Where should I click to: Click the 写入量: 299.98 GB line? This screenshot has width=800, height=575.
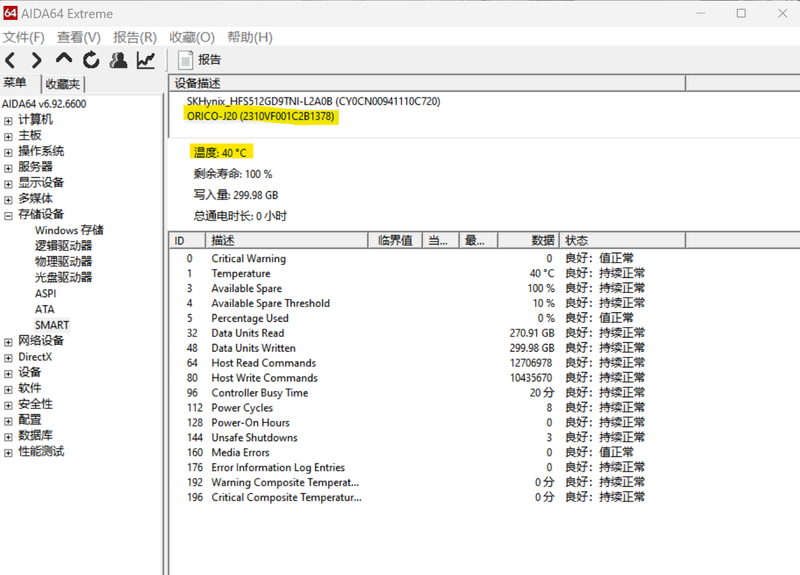[x=236, y=195]
